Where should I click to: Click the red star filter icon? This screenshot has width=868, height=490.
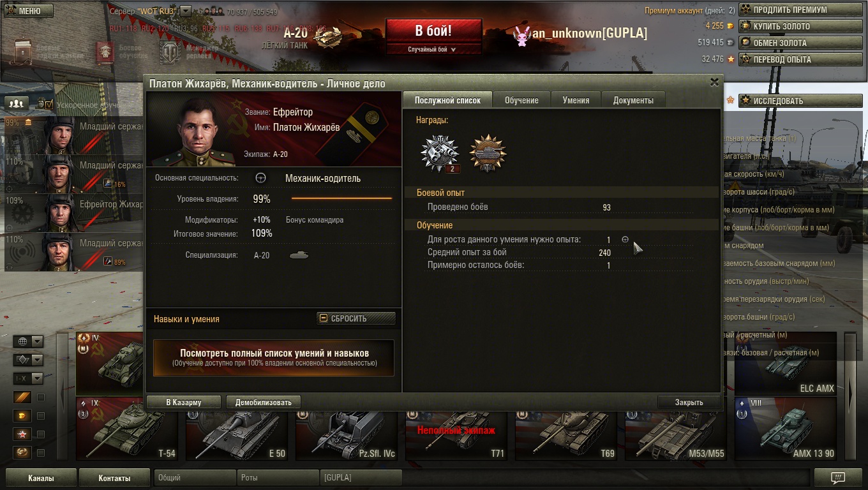coord(22,434)
